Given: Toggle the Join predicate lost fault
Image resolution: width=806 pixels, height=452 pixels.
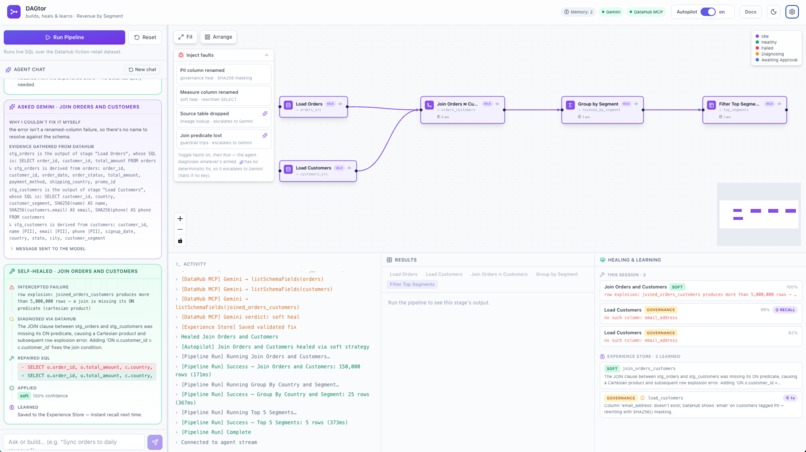Looking at the screenshot, I should coord(224,139).
